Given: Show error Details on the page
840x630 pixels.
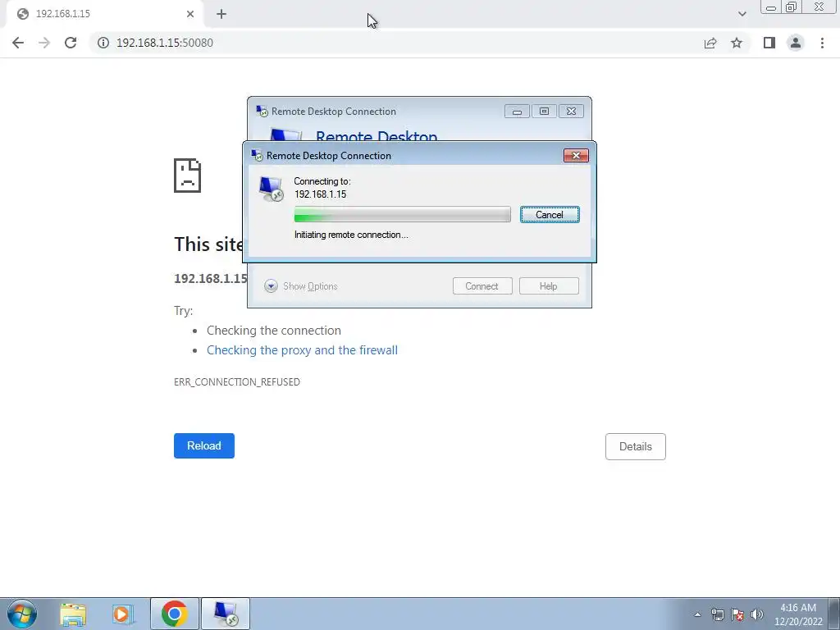Looking at the screenshot, I should 636,447.
